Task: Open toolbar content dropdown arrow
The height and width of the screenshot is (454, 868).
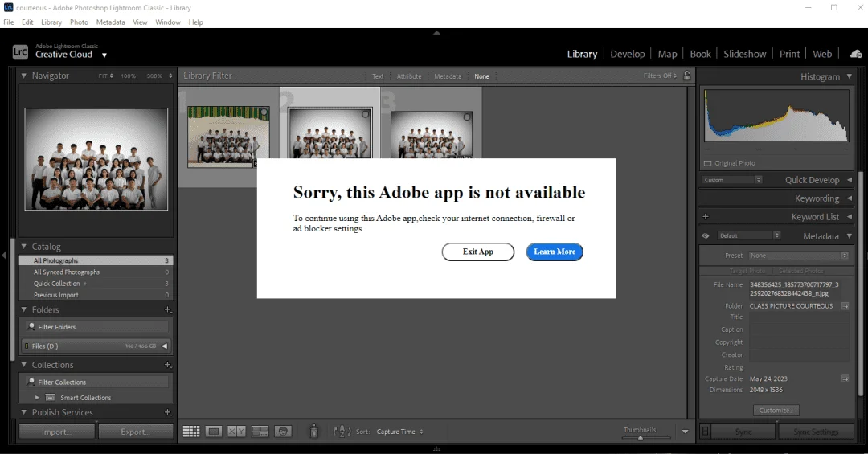Action: [686, 432]
